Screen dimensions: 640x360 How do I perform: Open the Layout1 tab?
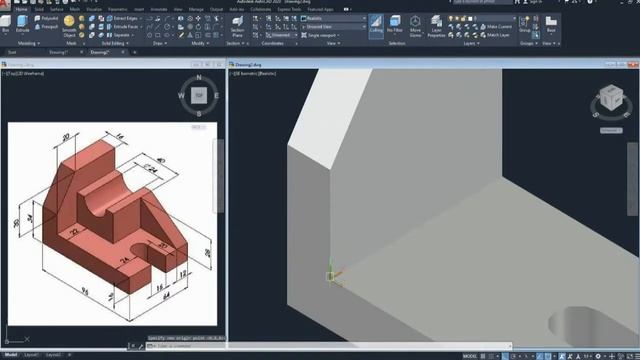[x=31, y=355]
